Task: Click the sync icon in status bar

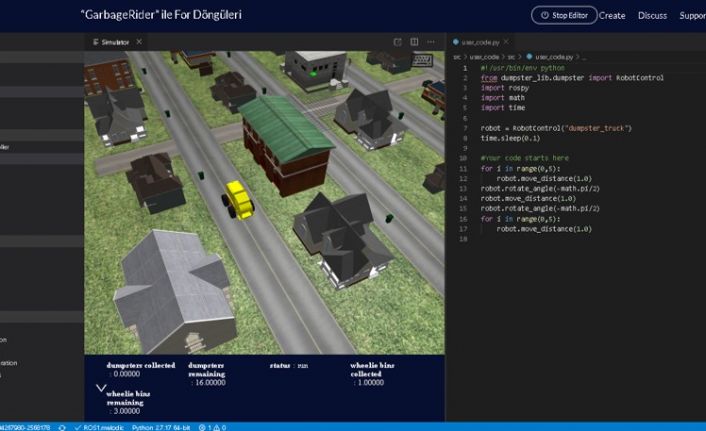Action: point(62,426)
